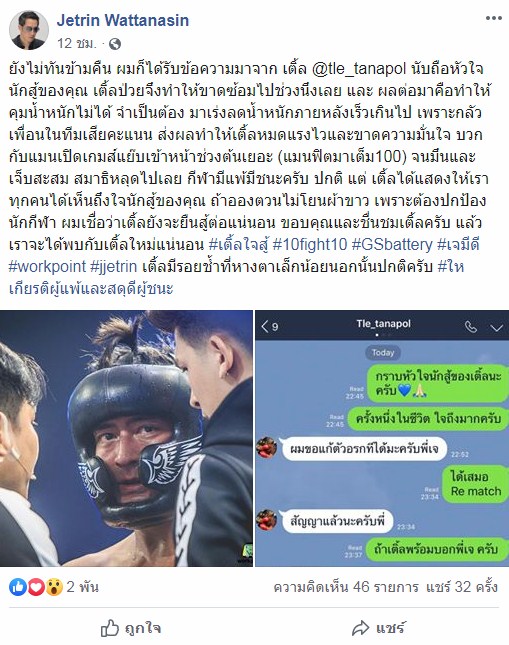
Task: Click the Wow emoji reaction icon
Action: point(54,587)
